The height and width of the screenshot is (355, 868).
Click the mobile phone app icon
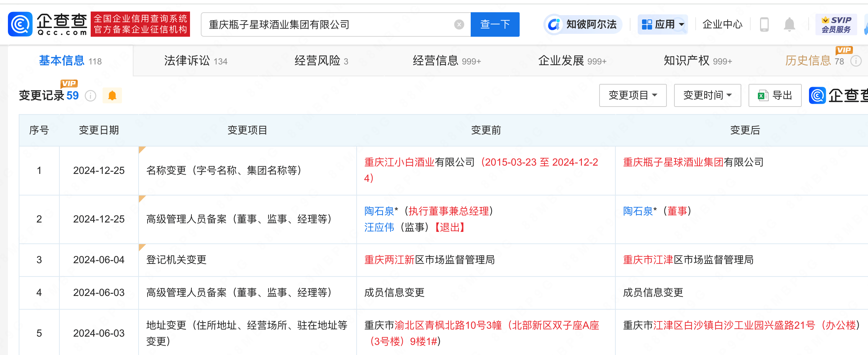[764, 24]
